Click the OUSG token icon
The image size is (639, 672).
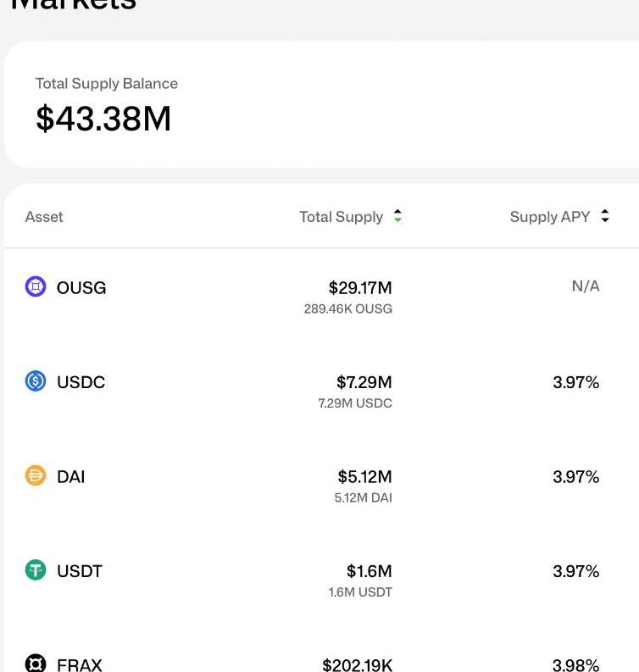pyautogui.click(x=36, y=287)
